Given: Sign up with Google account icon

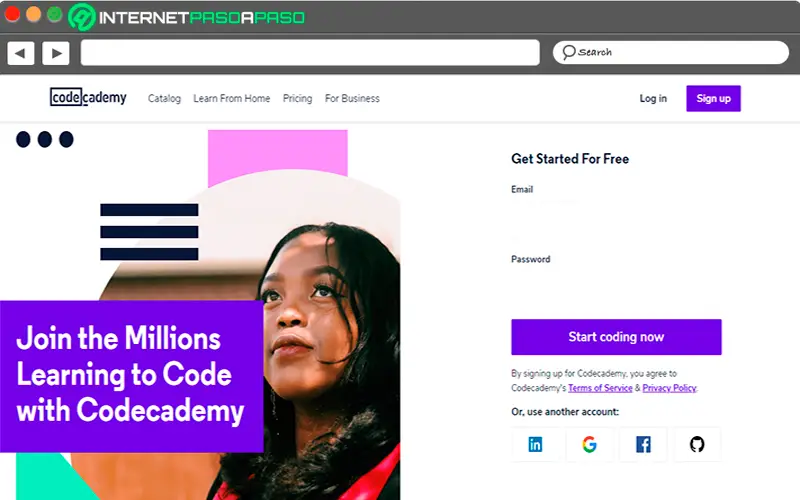Looking at the screenshot, I should point(589,444).
